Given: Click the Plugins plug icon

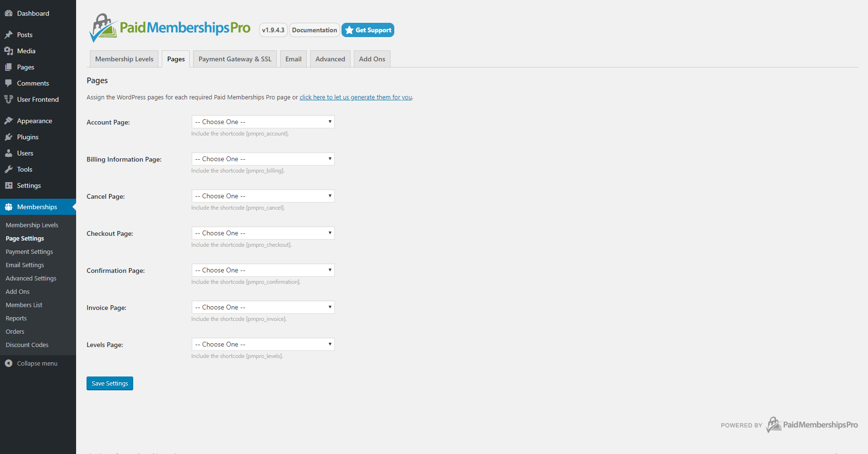Looking at the screenshot, I should (9, 137).
